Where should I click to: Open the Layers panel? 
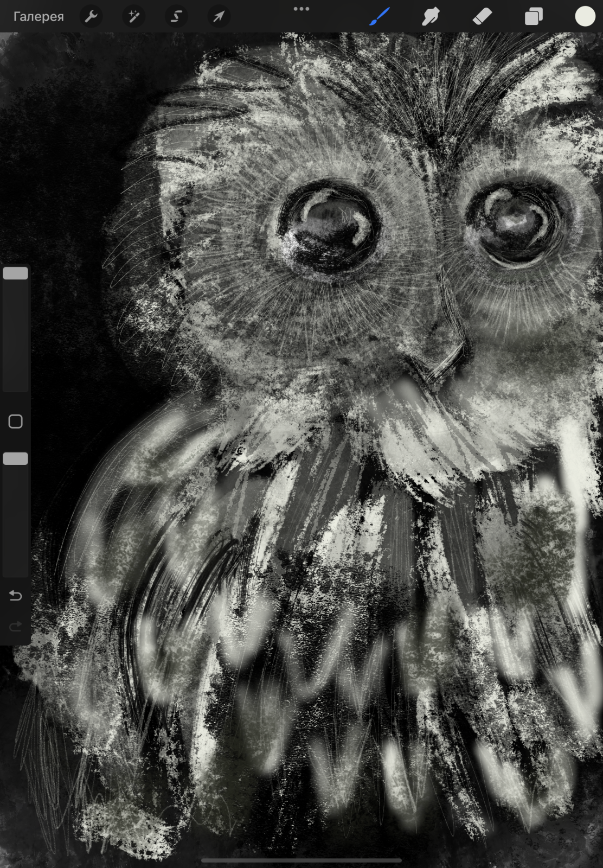tap(533, 17)
